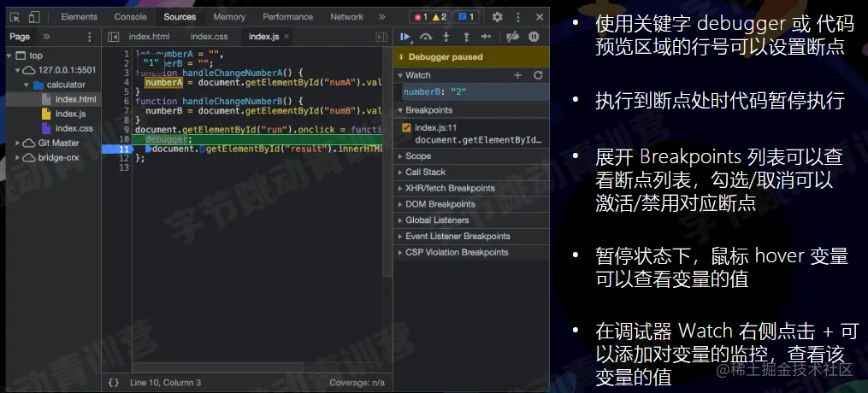This screenshot has width=868, height=393.
Task: Uncheck the index.js:11 breakpoint checkbox
Action: pyautogui.click(x=406, y=127)
